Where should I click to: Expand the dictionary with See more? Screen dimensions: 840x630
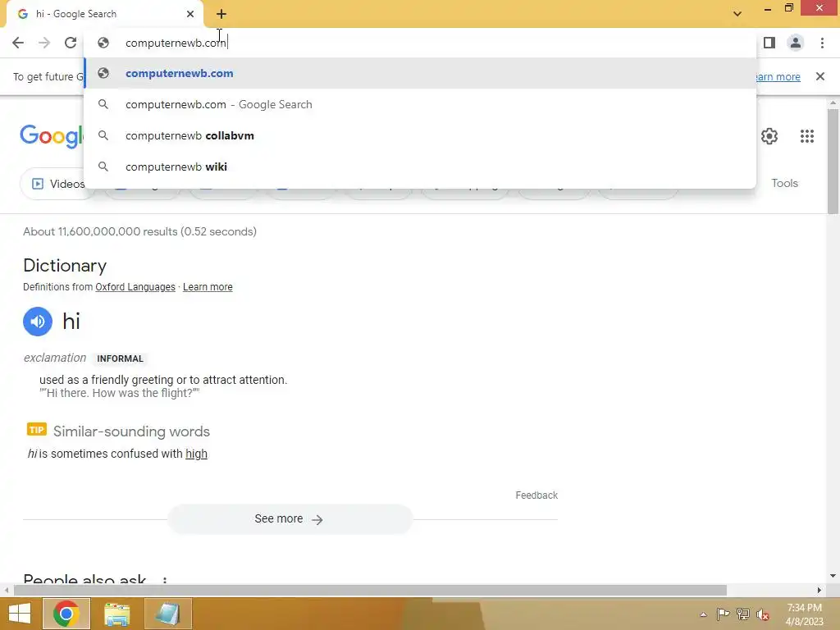[x=290, y=519]
